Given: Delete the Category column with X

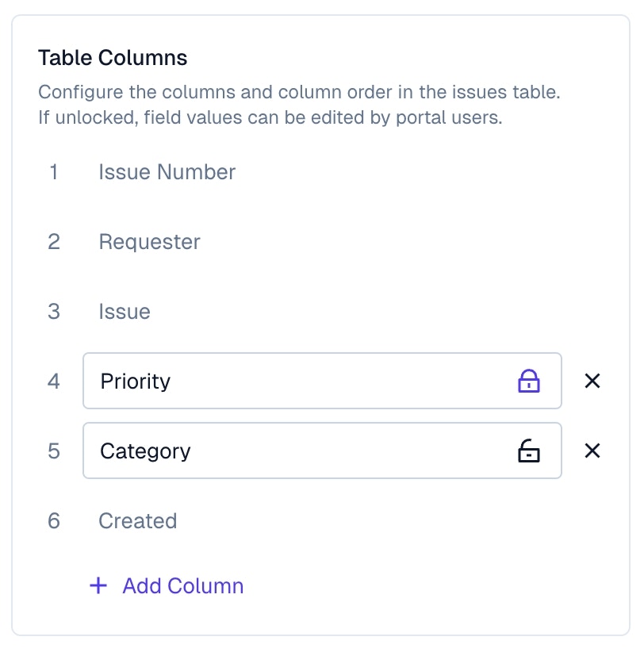Looking at the screenshot, I should 592,451.
